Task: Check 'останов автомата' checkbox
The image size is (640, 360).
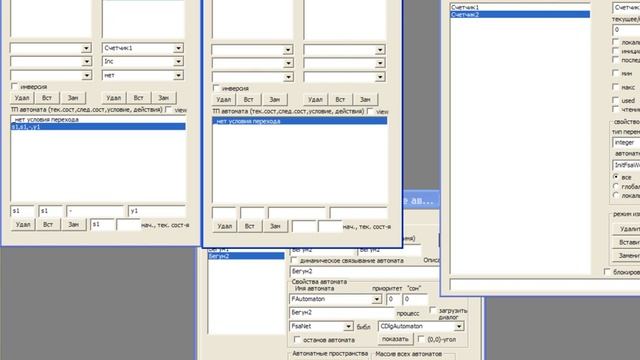Action: pos(297,340)
